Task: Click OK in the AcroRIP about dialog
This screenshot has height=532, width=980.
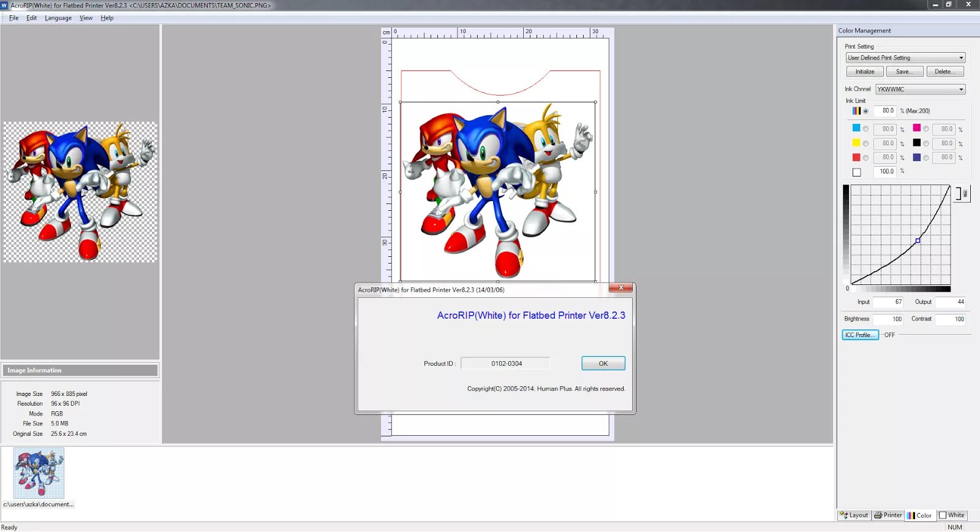Action: click(x=603, y=363)
